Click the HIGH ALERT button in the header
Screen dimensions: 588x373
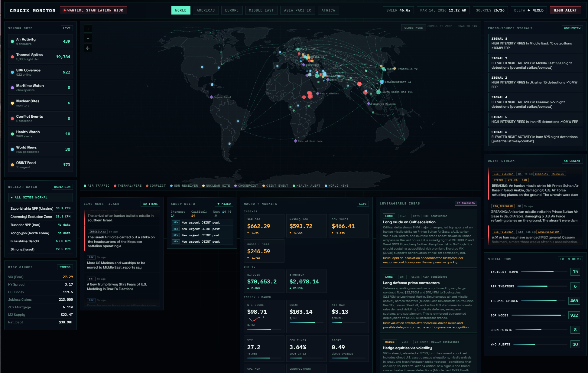point(565,10)
